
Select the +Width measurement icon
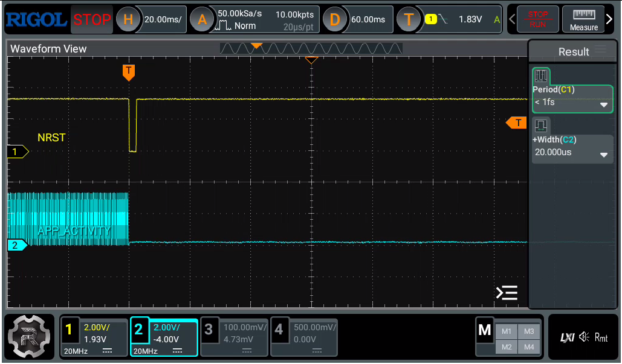tap(540, 126)
